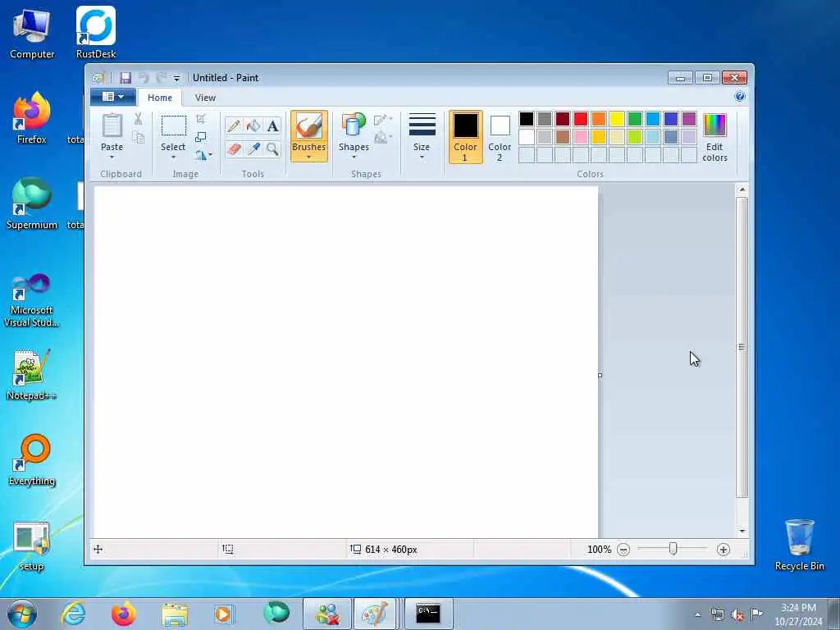
Task: Click the Recycle Bin desktop icon
Action: tap(799, 545)
